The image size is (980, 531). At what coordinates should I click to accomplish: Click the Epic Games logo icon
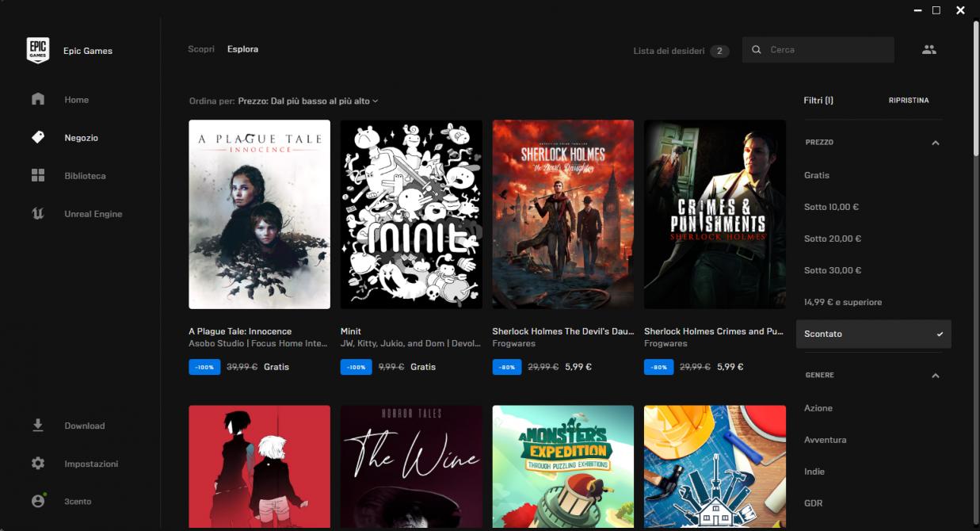tap(38, 50)
